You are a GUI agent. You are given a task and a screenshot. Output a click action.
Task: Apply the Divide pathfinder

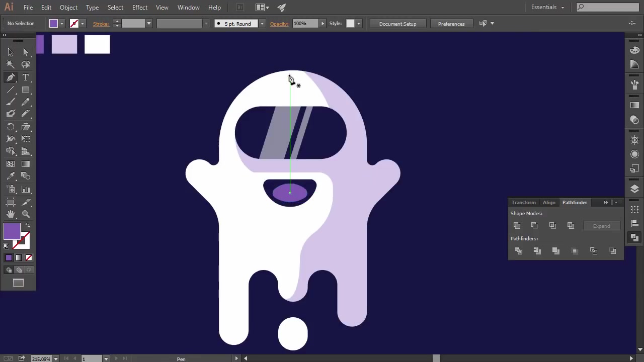pyautogui.click(x=519, y=251)
